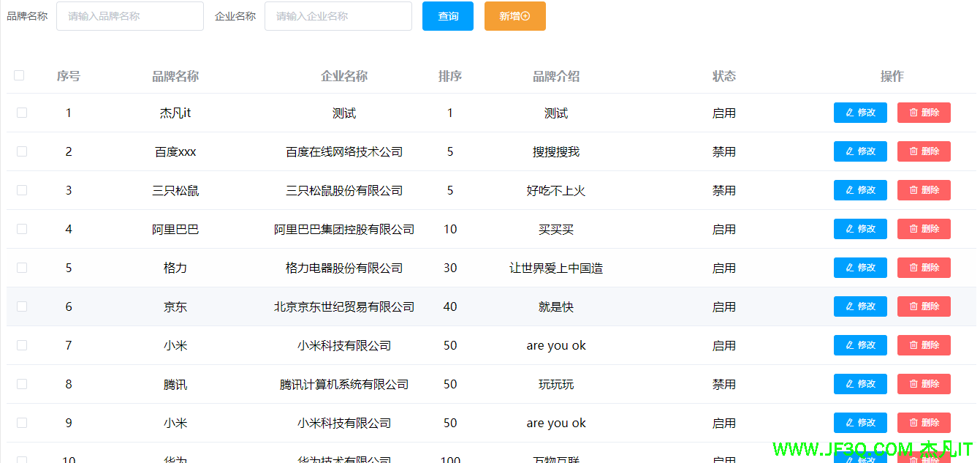Click the edit button for 杰凡it row
The image size is (980, 463).
click(859, 113)
